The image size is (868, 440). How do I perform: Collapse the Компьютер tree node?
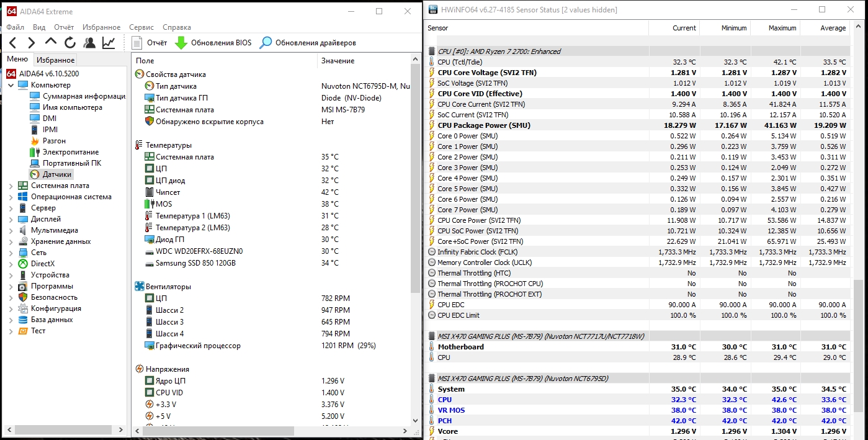pyautogui.click(x=11, y=85)
